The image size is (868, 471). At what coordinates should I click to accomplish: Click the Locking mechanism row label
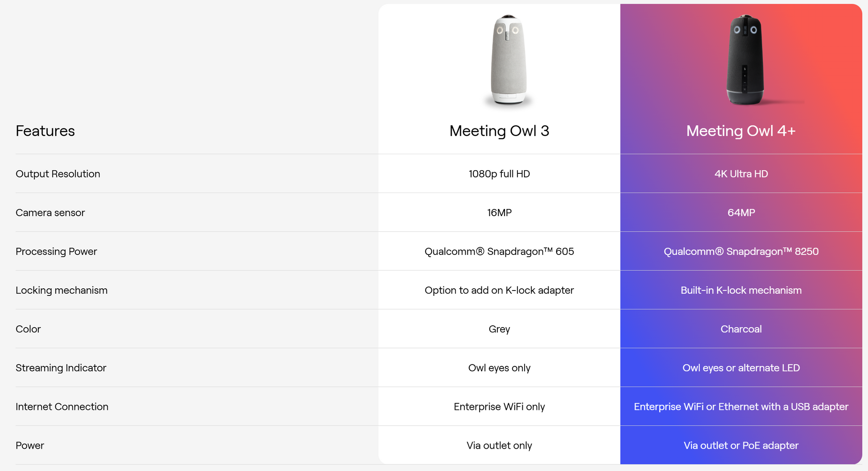(x=62, y=290)
